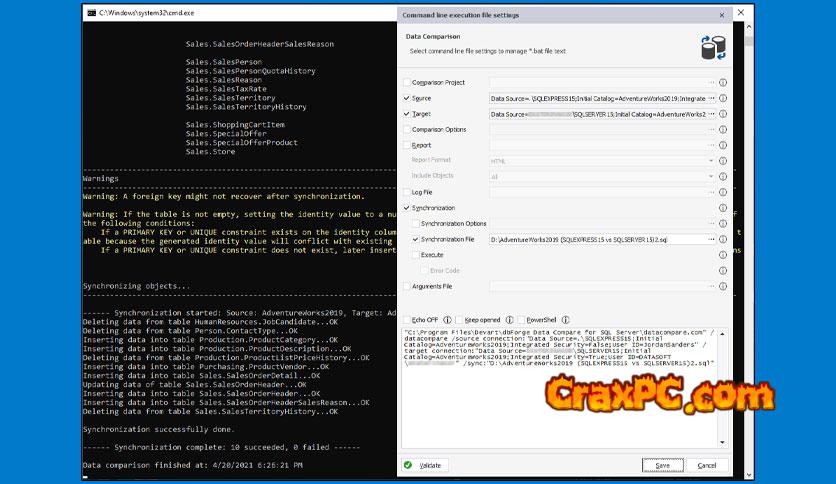Screen dimensions: 836x484
Task: Check the Report option checkbox
Action: 406,146
